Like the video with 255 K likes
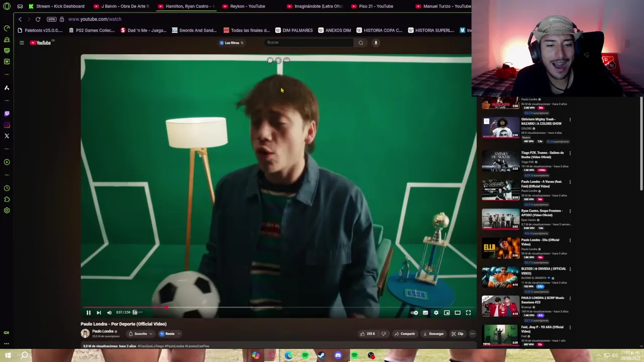Viewport: 644px width, 362px height. click(368, 334)
